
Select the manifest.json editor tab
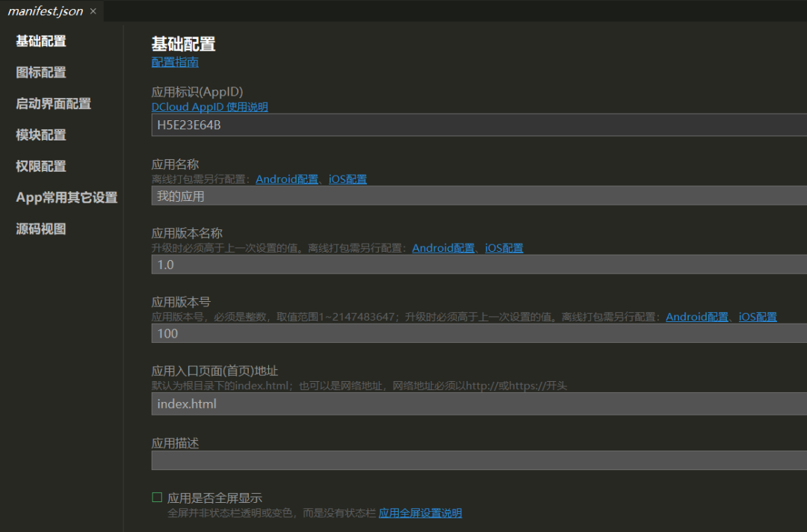pyautogui.click(x=45, y=11)
